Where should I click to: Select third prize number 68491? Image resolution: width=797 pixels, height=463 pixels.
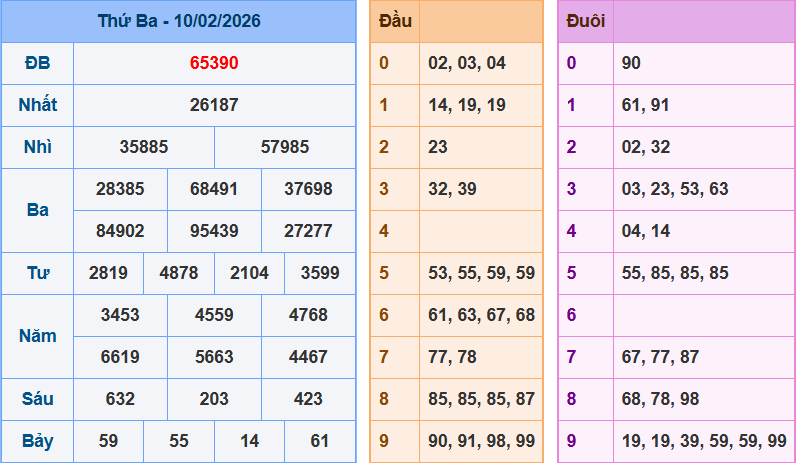tap(214, 189)
